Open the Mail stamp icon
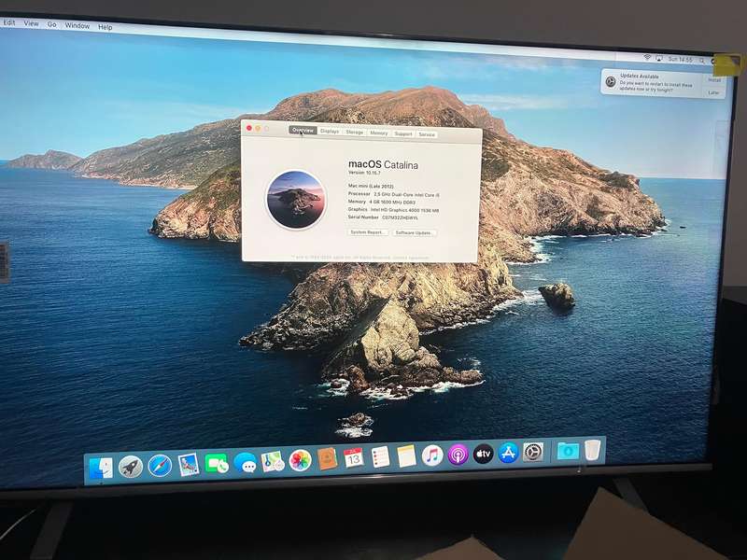Viewport: 747px width, 560px height. coord(189,464)
